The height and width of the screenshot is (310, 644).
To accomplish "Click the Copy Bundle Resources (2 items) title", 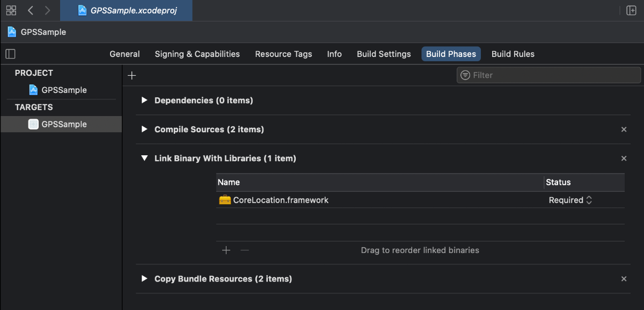I will click(x=223, y=279).
